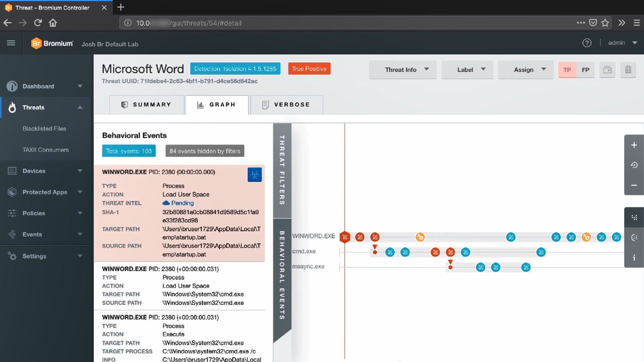Click the cmd.exe spawn triangle marker

375,247
